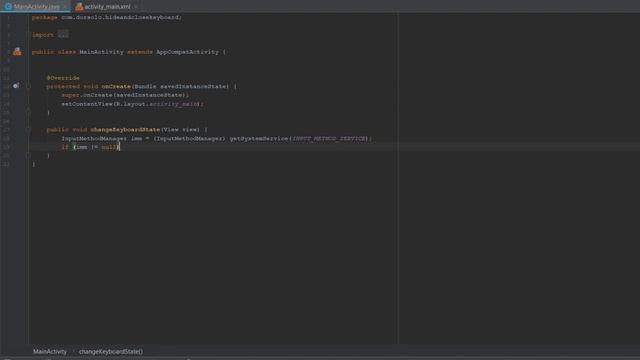The image size is (640, 360).
Task: Click the AppCompatActivity class name
Action: coord(187,52)
